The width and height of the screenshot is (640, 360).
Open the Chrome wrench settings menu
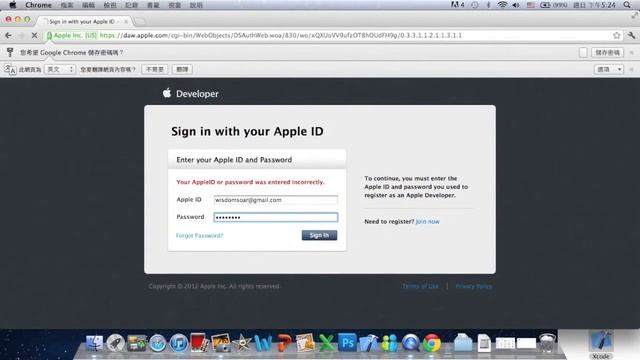tap(631, 36)
